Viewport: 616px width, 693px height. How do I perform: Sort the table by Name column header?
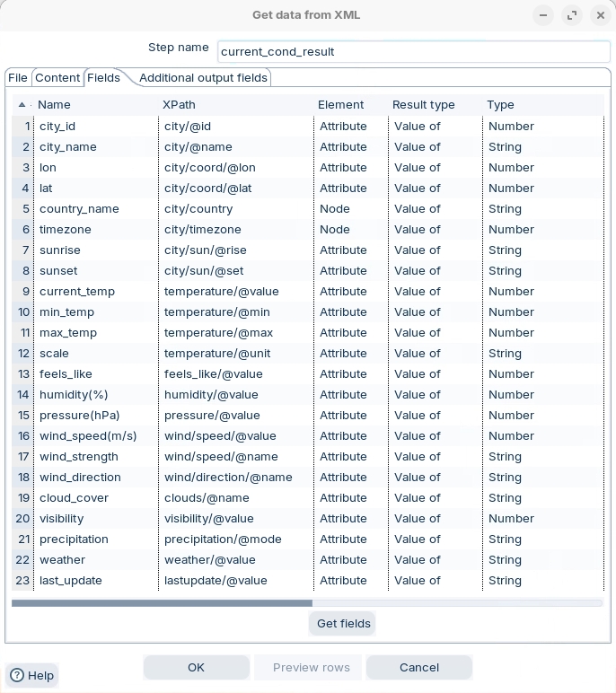click(54, 105)
